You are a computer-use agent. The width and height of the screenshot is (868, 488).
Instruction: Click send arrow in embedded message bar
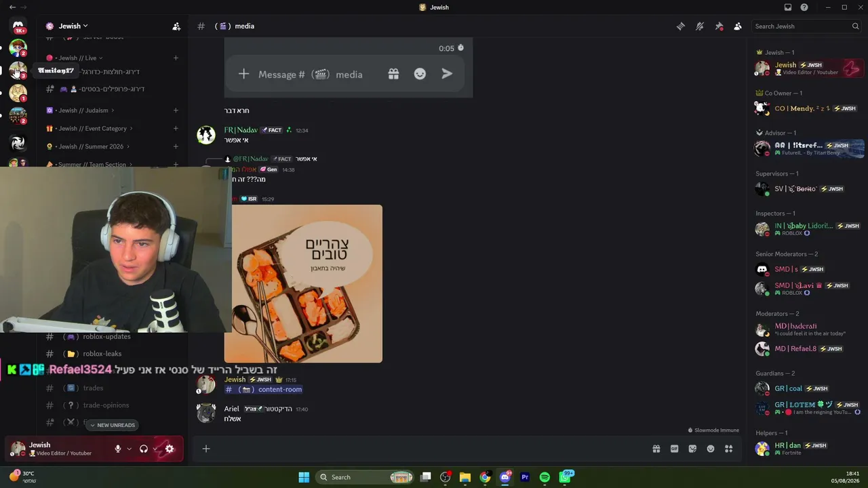[447, 75]
